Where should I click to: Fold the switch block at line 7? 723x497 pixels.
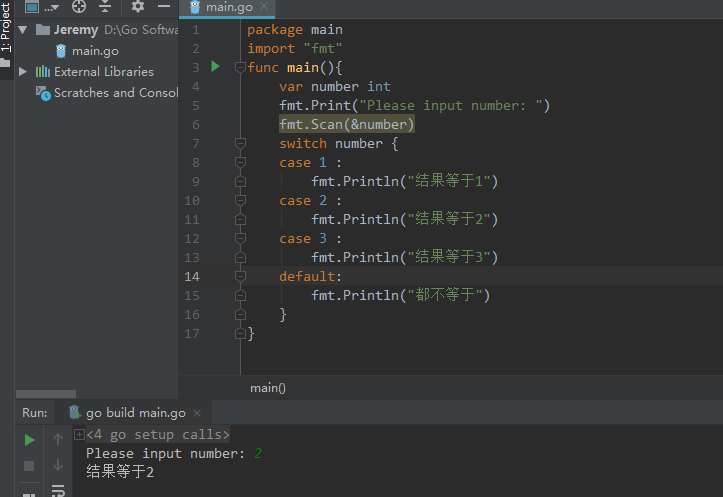coord(240,143)
